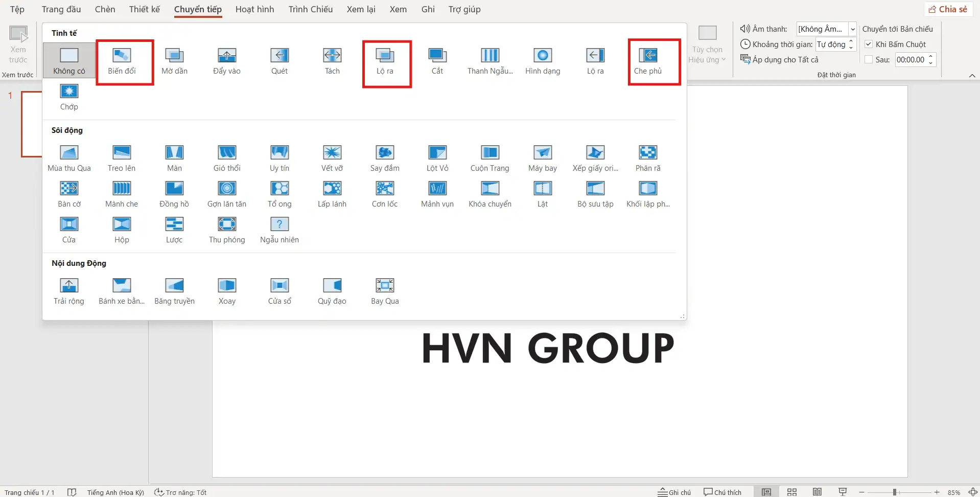Select the Cuộn Trang transition

coord(490,159)
